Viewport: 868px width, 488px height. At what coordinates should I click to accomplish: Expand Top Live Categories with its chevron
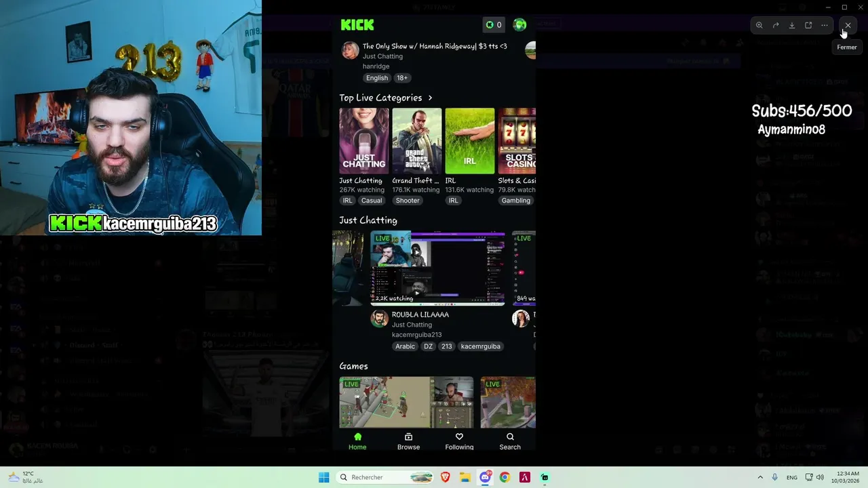coord(430,98)
